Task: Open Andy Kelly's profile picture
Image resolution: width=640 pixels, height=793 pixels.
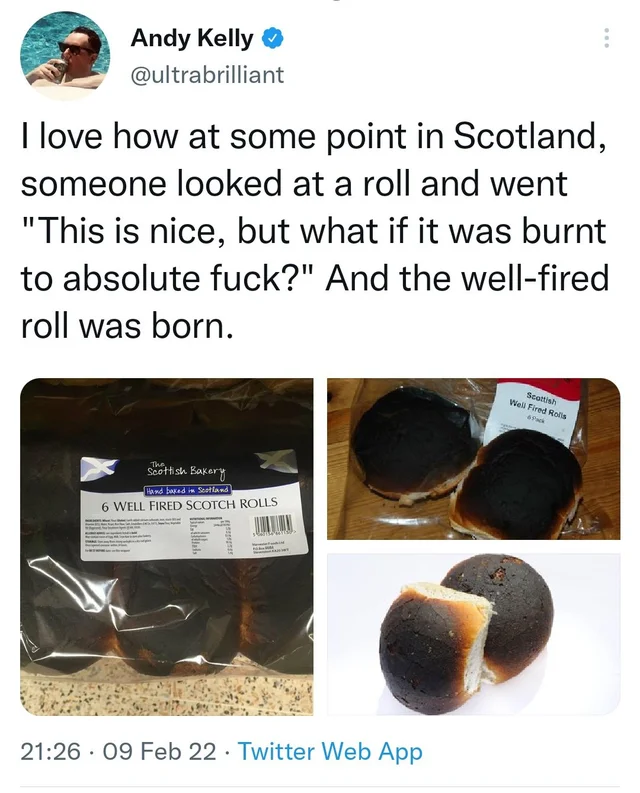Action: pos(64,56)
